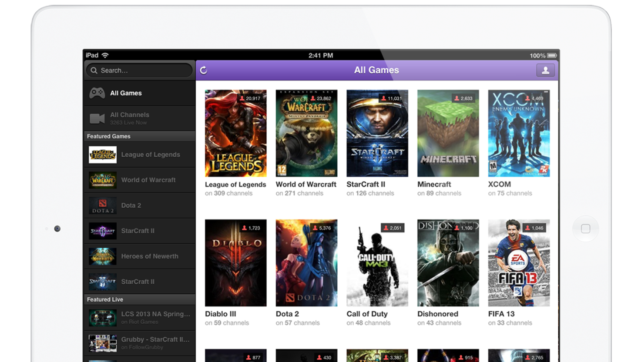Open the StarCraft II entry in Featured Games
Screen dimensions: 644x362
[102, 231]
